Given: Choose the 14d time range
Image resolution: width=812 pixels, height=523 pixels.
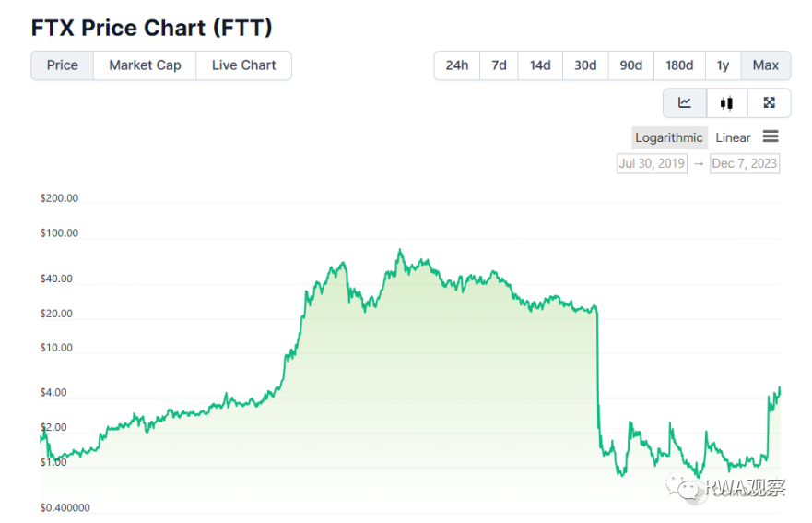Looking at the screenshot, I should pos(540,65).
